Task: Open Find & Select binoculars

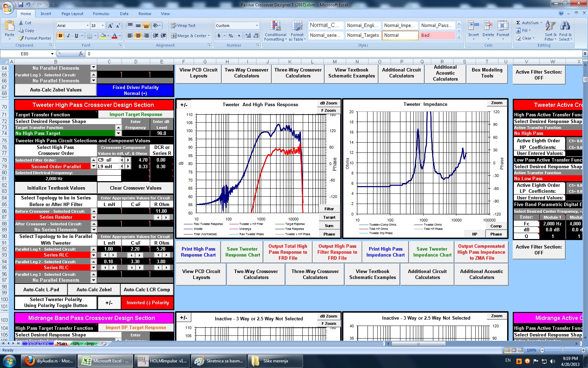Action: tap(565, 31)
